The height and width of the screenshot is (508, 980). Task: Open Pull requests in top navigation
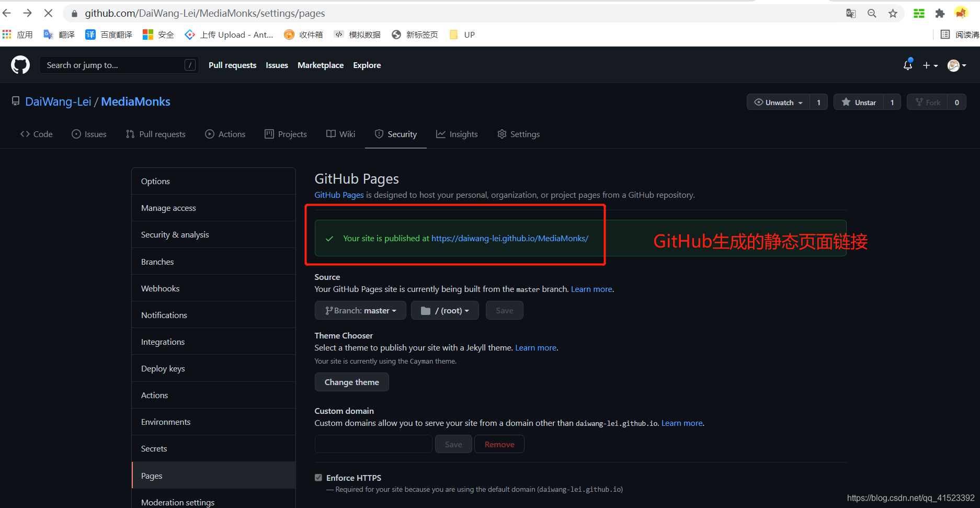(232, 65)
